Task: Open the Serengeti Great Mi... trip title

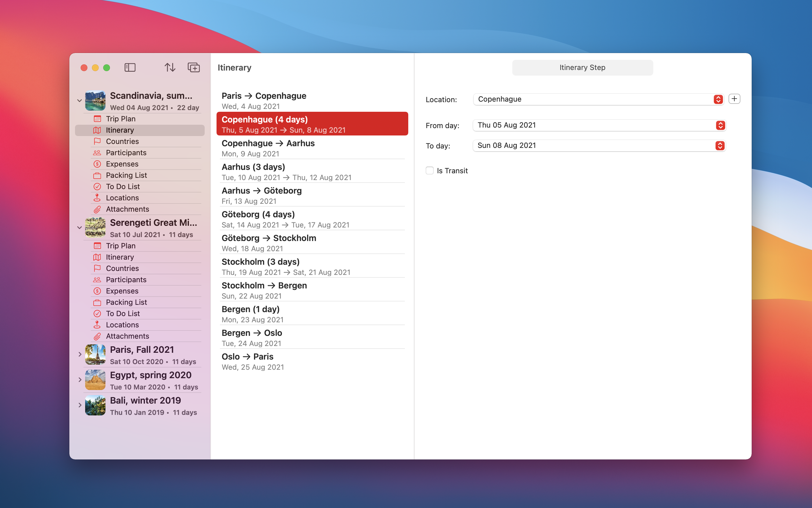Action: (x=153, y=223)
